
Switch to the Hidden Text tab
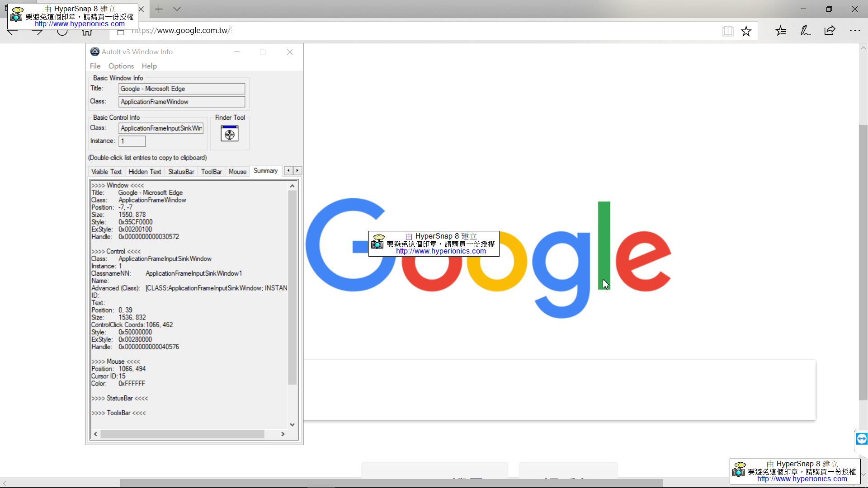coord(145,172)
